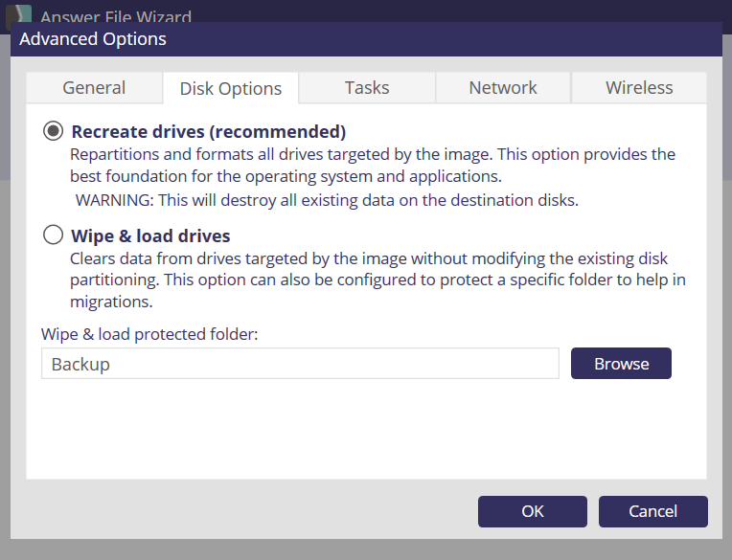This screenshot has height=560, width=732.
Task: Choose the Wipe & load drives radio button
Action: (54, 235)
